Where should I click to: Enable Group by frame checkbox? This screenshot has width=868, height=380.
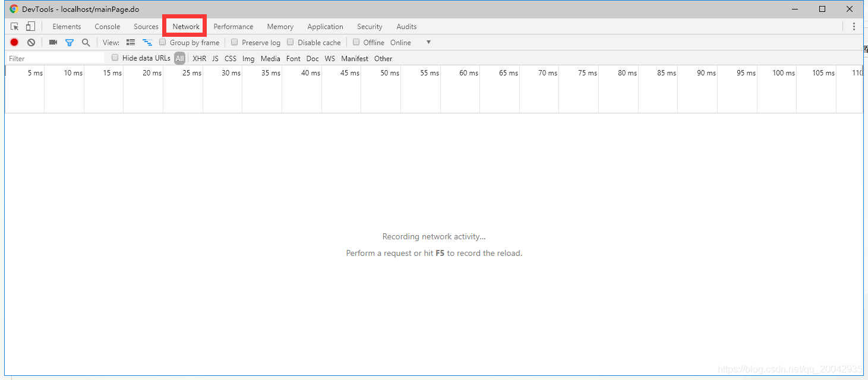[163, 42]
